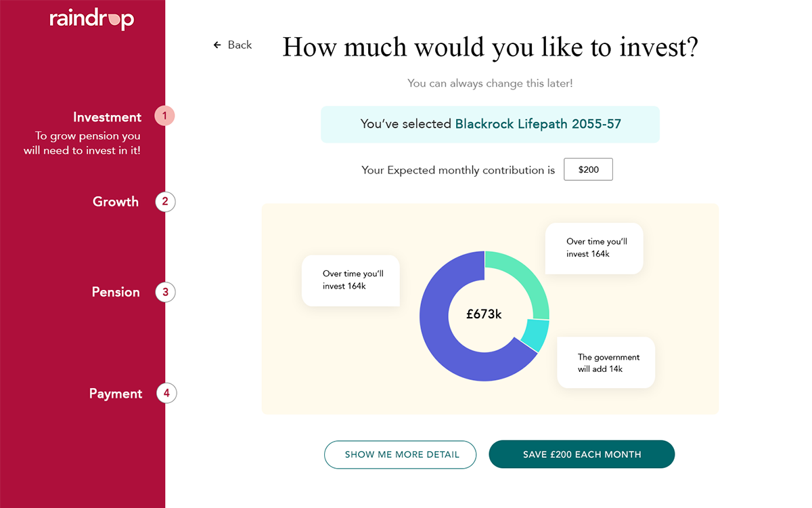Open the Investment step label
The width and height of the screenshot is (812, 508).
(108, 117)
